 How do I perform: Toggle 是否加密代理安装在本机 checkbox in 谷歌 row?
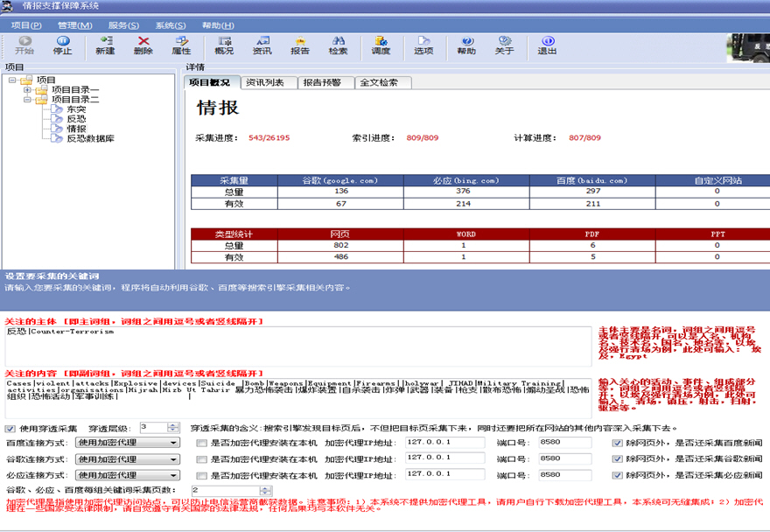coord(201,459)
